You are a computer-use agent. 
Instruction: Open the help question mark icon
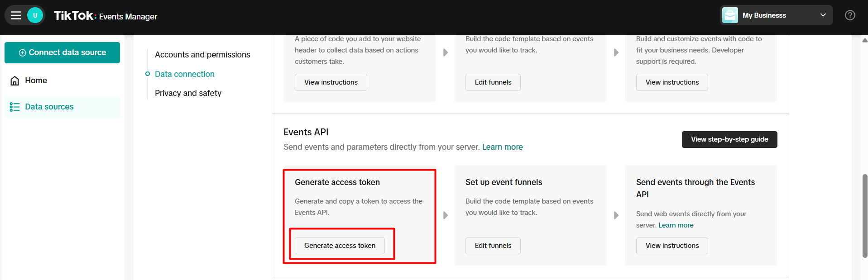(x=850, y=15)
